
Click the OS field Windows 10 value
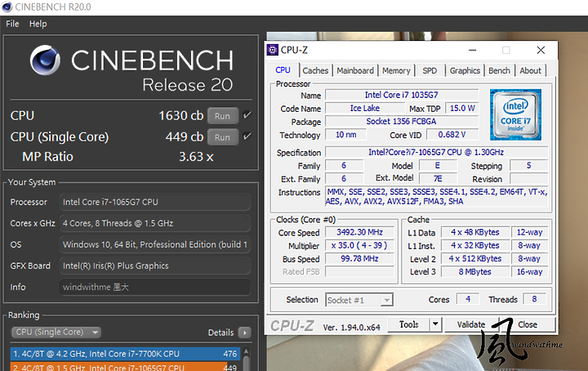point(154,244)
